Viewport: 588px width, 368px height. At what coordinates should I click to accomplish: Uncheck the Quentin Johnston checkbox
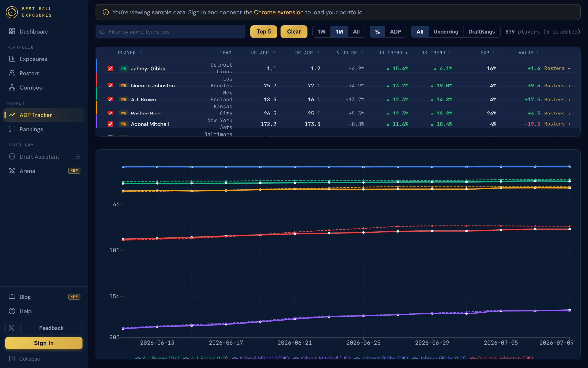click(x=110, y=85)
